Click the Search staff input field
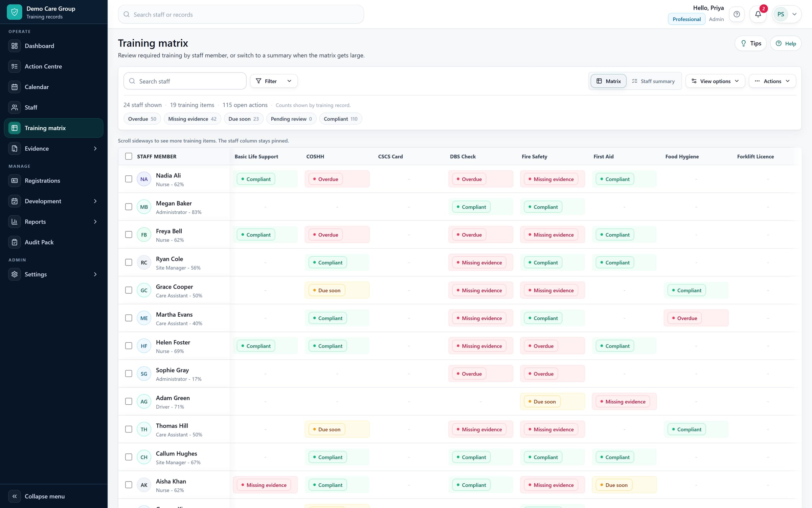Image resolution: width=812 pixels, height=508 pixels. point(185,81)
